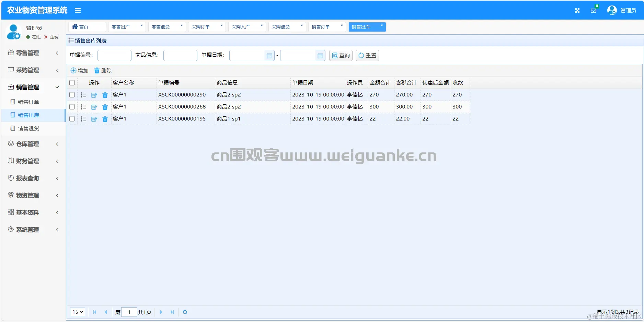Click the fullscreen expand icon in header
This screenshot has width=644, height=322.
point(577,11)
